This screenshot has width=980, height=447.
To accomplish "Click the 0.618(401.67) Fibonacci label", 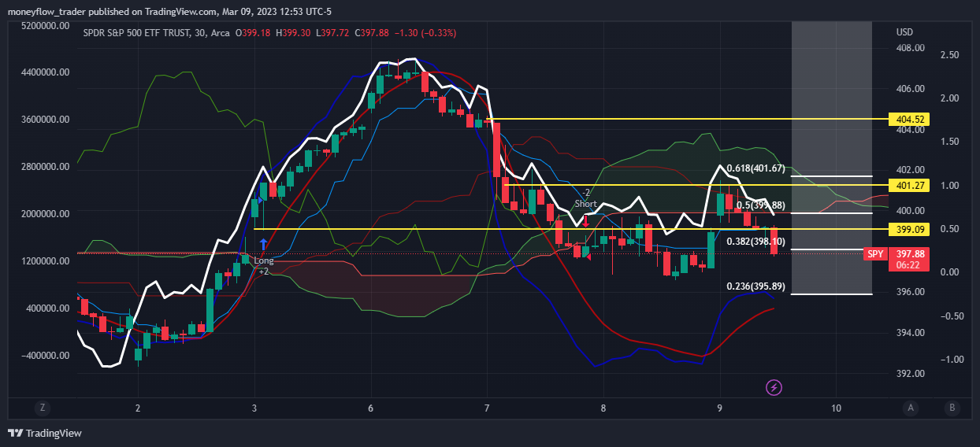I will [x=757, y=168].
